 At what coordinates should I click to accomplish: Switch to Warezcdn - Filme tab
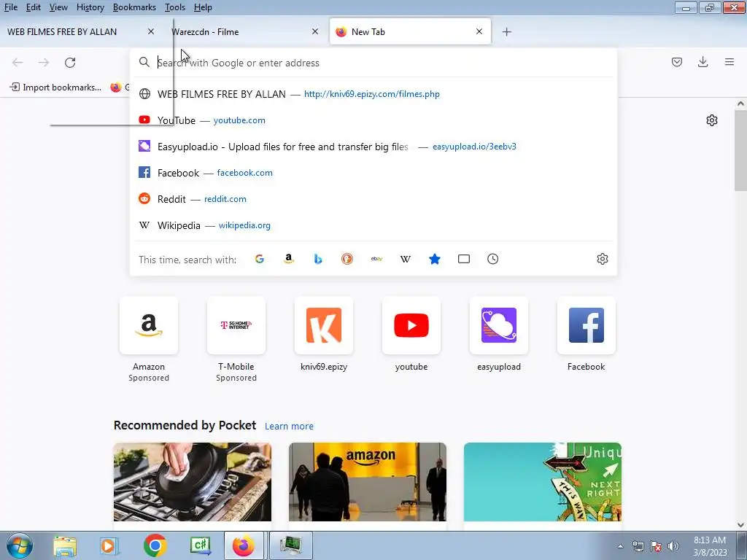pos(205,32)
